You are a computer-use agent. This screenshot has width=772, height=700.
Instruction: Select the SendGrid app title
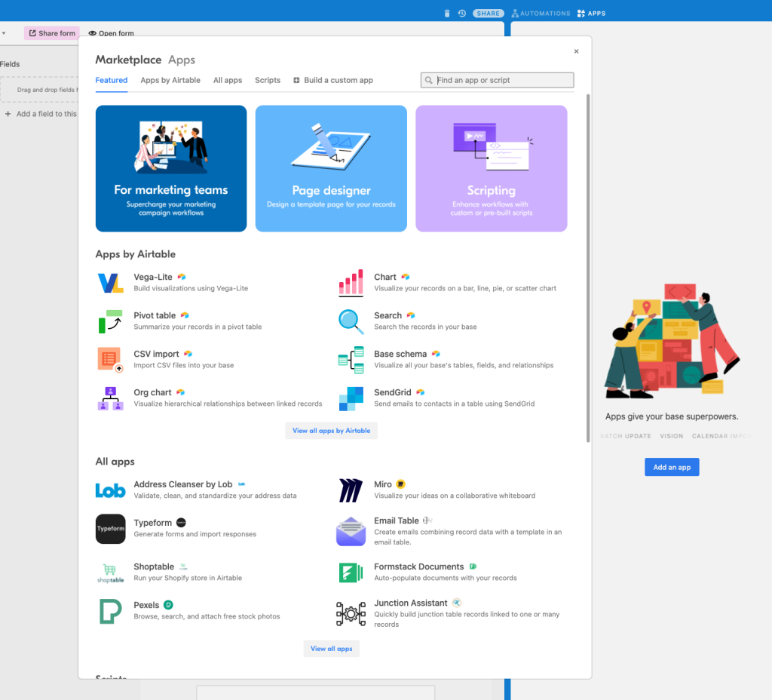[x=392, y=392]
